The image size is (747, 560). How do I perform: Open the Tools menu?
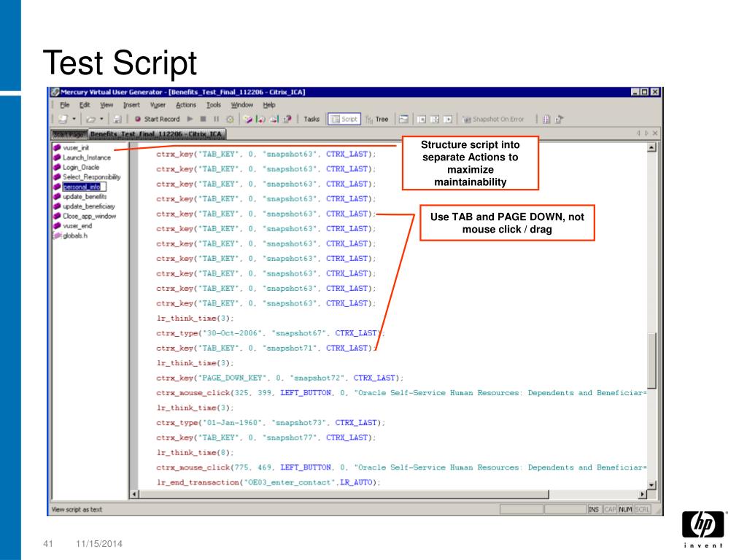click(x=214, y=105)
